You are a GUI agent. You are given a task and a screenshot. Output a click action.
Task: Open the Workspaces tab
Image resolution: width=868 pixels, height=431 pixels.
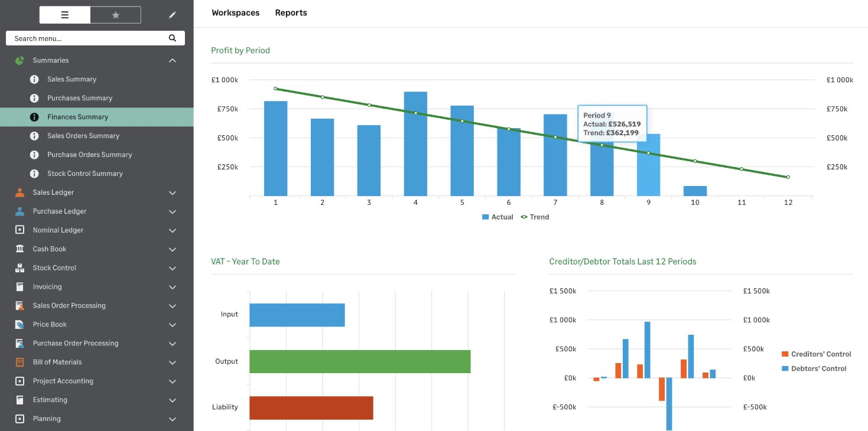[235, 13]
